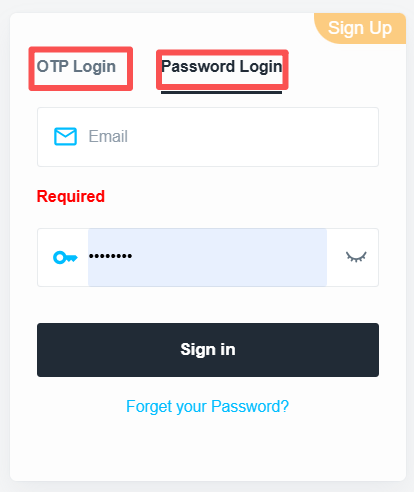Image resolution: width=414 pixels, height=492 pixels.
Task: Click the word OTP in first tab
Action: point(53,66)
